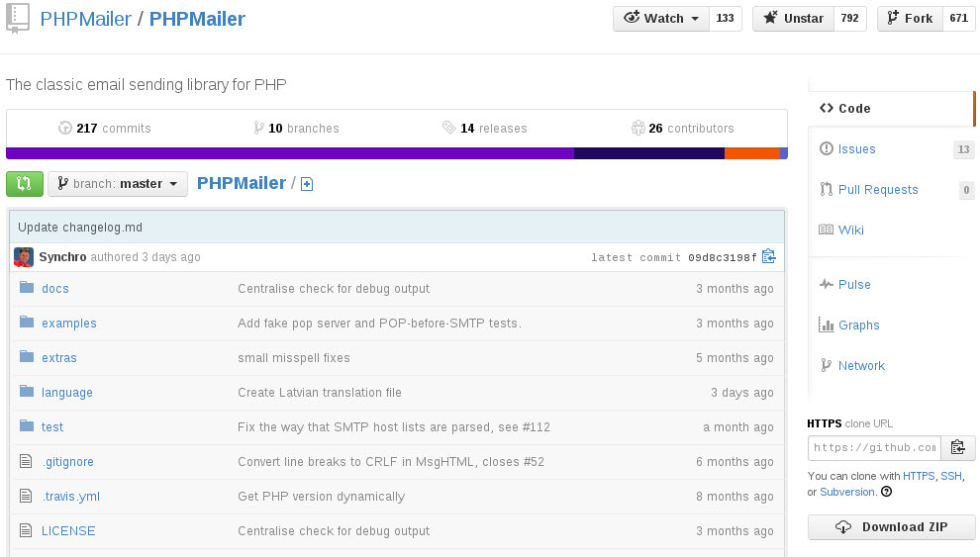Open the Graphs tab

point(858,325)
